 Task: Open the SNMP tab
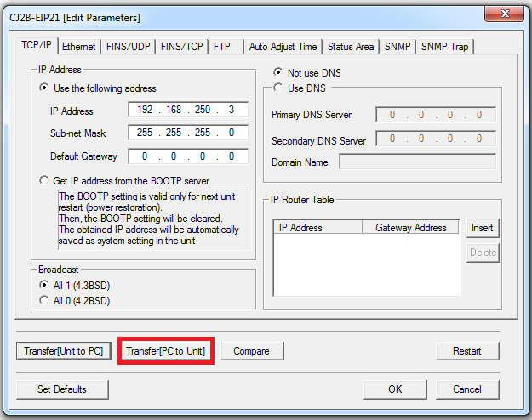tap(398, 47)
